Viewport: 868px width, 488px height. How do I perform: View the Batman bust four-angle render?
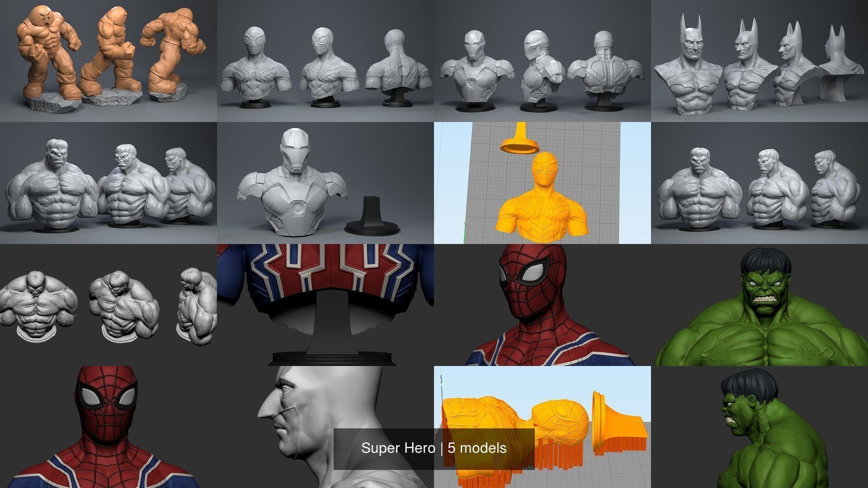[759, 61]
